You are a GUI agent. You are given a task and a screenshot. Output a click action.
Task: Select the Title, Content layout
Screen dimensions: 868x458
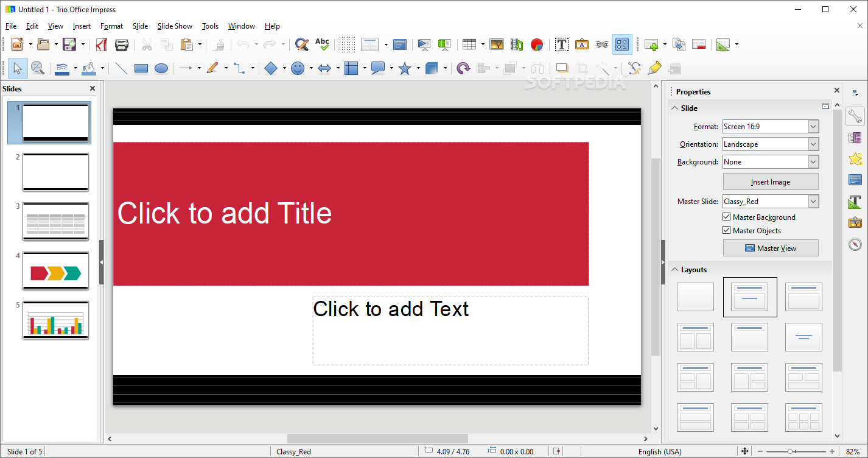coord(803,297)
